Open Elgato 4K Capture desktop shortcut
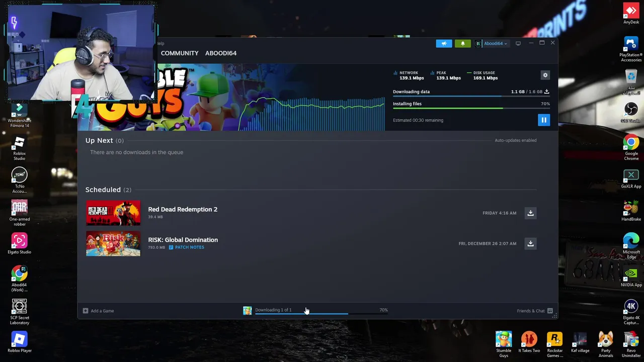The image size is (644, 362). click(x=631, y=312)
